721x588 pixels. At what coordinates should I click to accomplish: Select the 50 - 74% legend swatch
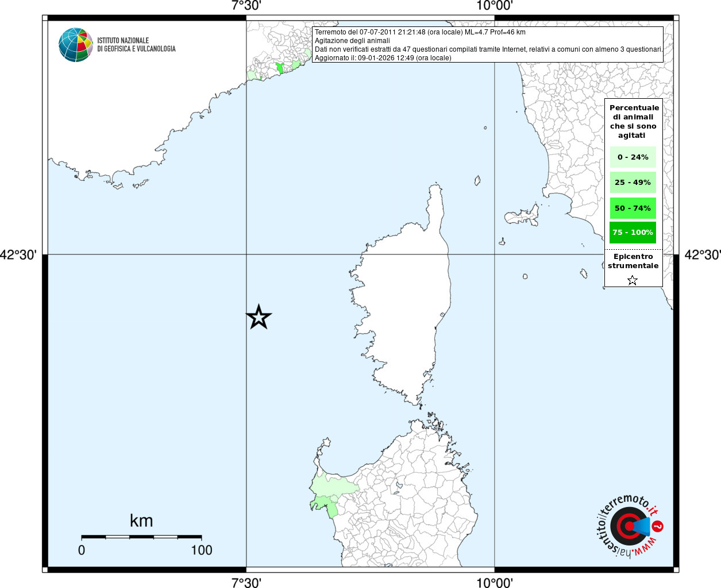pyautogui.click(x=633, y=208)
